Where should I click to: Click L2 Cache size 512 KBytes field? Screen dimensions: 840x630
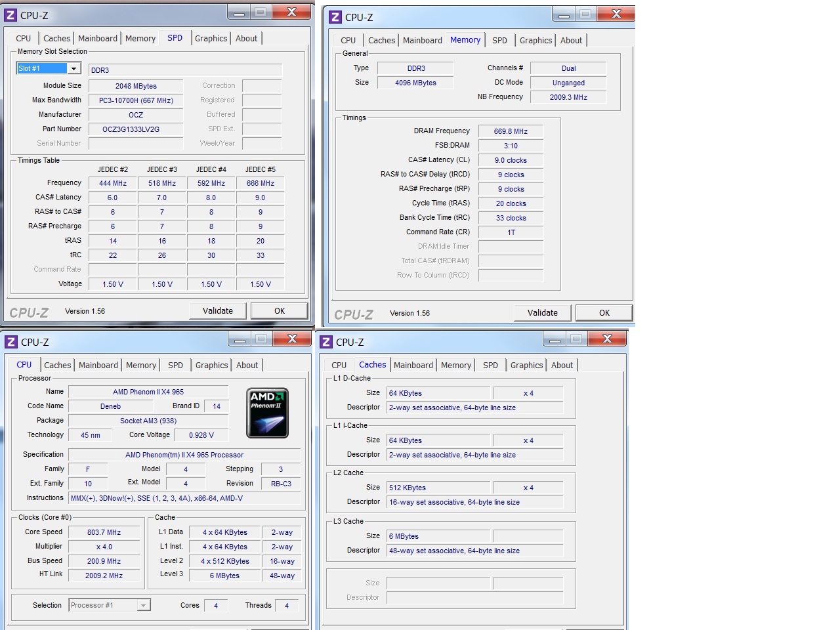click(x=438, y=488)
